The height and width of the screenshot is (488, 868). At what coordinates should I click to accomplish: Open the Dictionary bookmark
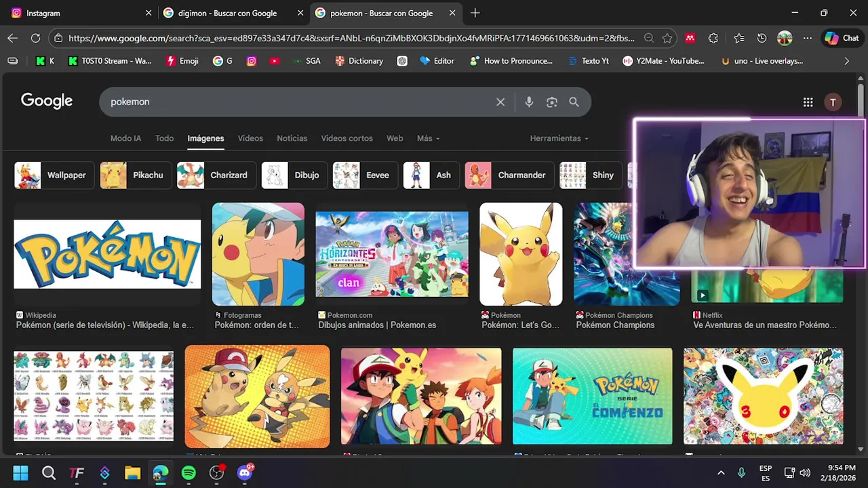point(359,61)
